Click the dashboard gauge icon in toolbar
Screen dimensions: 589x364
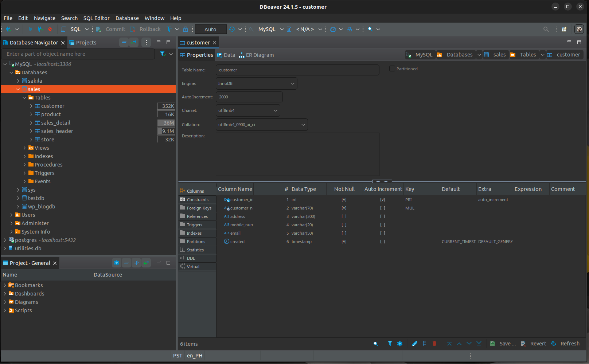333,29
